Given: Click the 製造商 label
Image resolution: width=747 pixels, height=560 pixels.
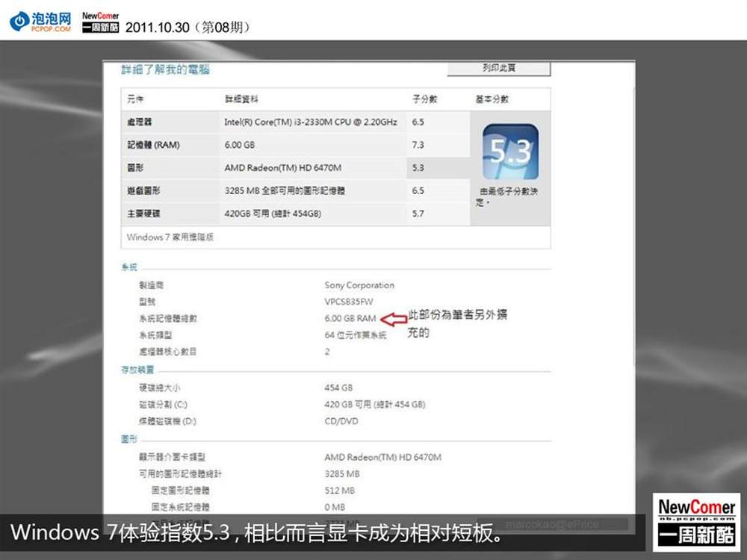Looking at the screenshot, I should [x=151, y=285].
